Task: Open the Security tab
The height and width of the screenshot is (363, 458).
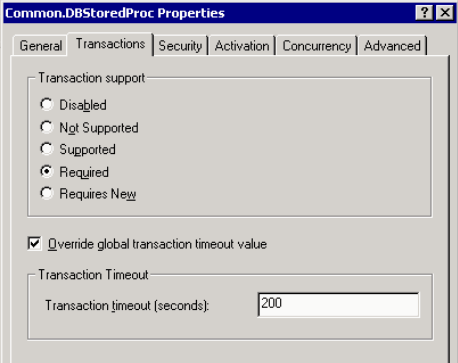Action: [180, 46]
